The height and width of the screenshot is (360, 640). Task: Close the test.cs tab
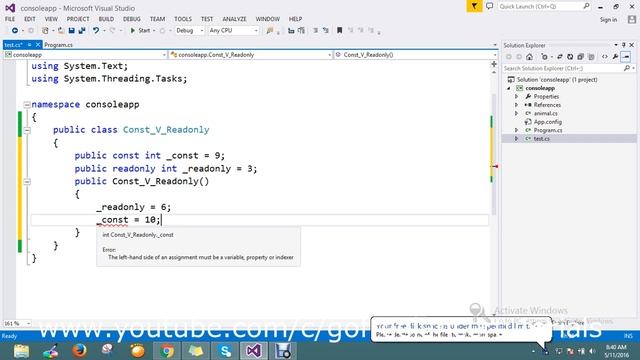[38, 45]
